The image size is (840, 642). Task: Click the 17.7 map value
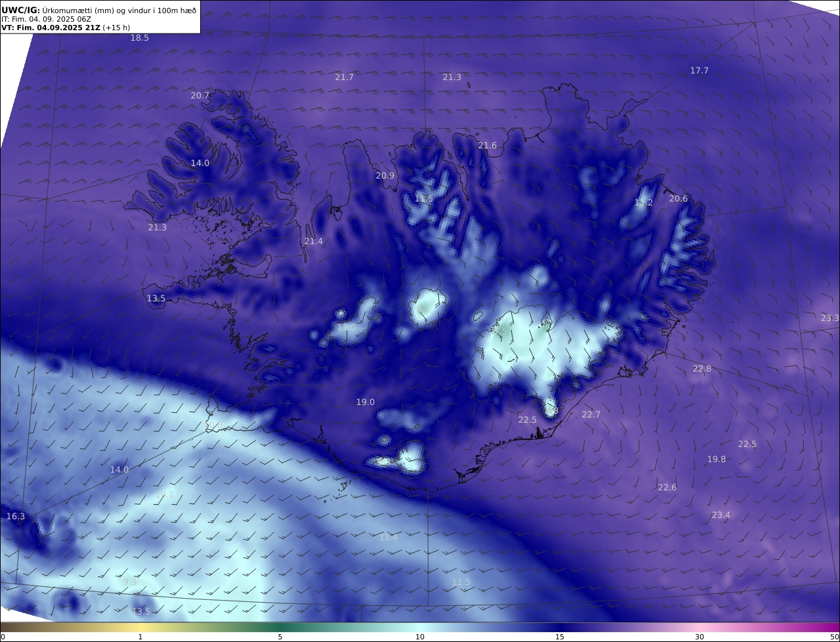tap(700, 71)
